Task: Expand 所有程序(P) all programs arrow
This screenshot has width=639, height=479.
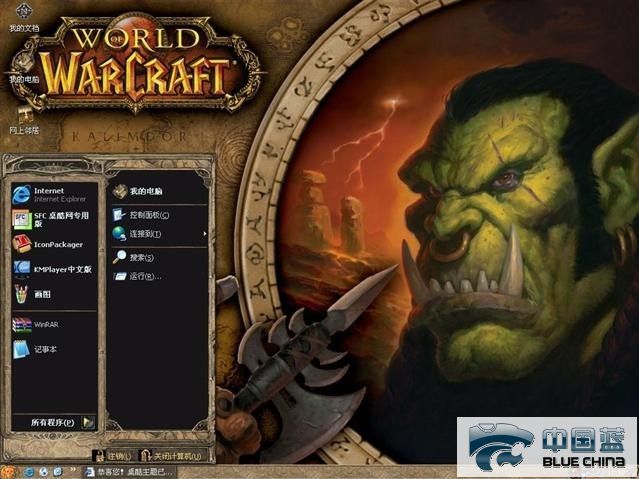Action: coord(88,422)
